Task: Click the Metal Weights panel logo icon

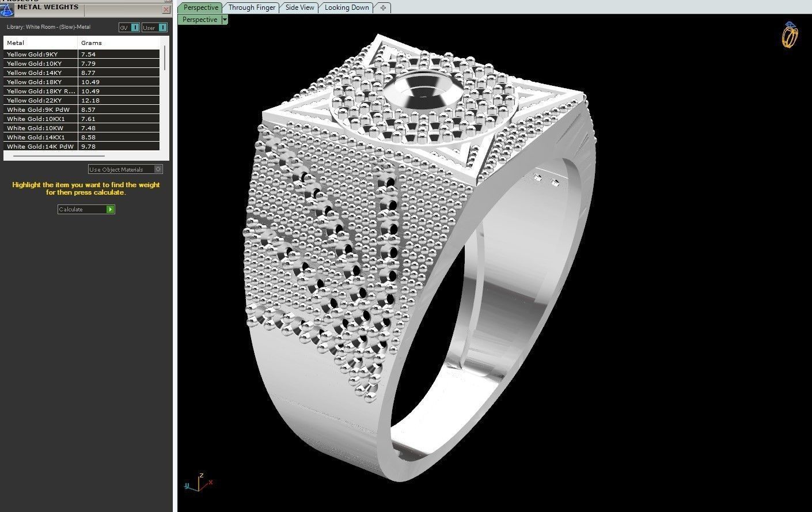Action: click(x=6, y=10)
